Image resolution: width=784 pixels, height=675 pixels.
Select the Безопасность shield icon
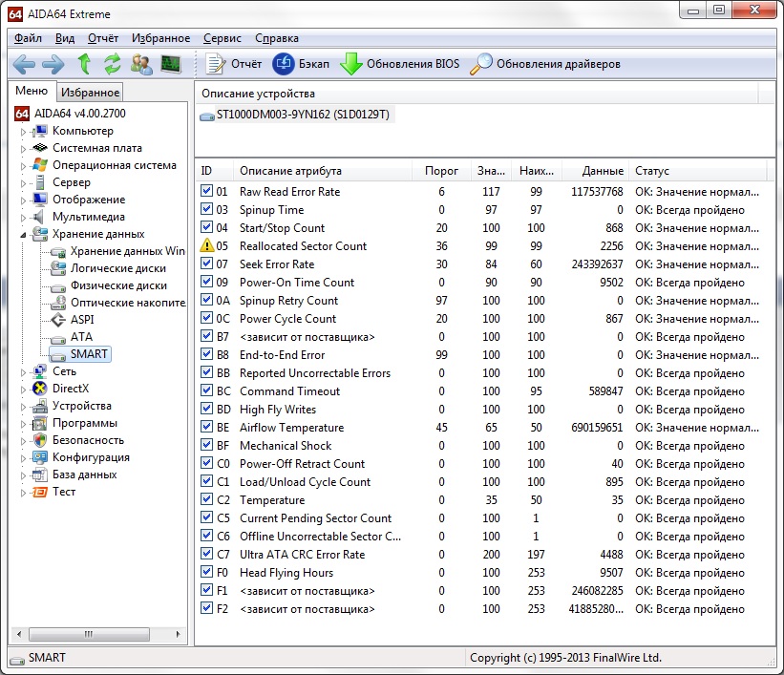(39, 440)
